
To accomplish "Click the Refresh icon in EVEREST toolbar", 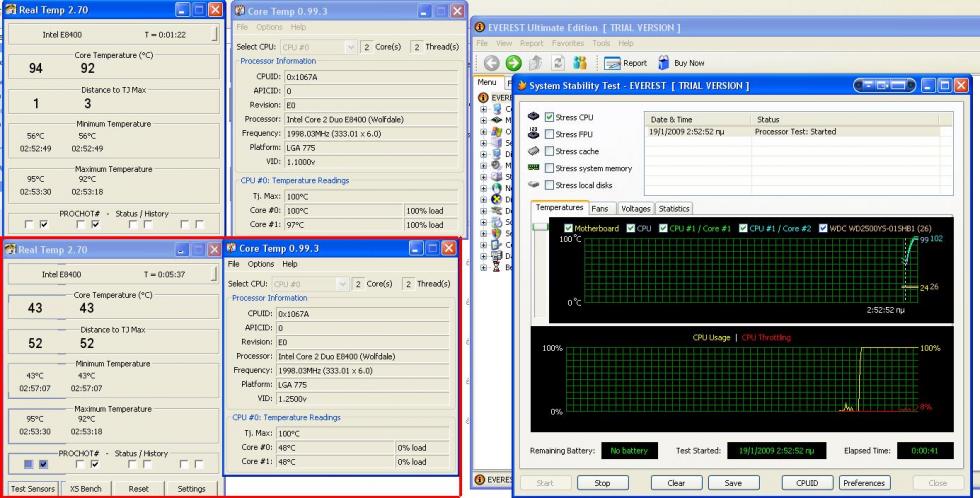I will point(558,62).
